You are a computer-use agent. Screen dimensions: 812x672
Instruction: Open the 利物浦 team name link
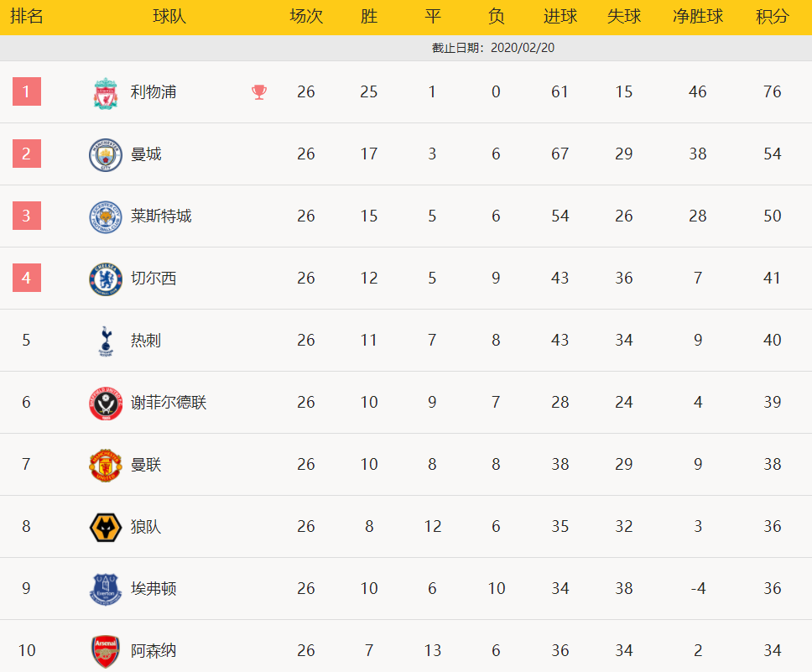pyautogui.click(x=154, y=91)
